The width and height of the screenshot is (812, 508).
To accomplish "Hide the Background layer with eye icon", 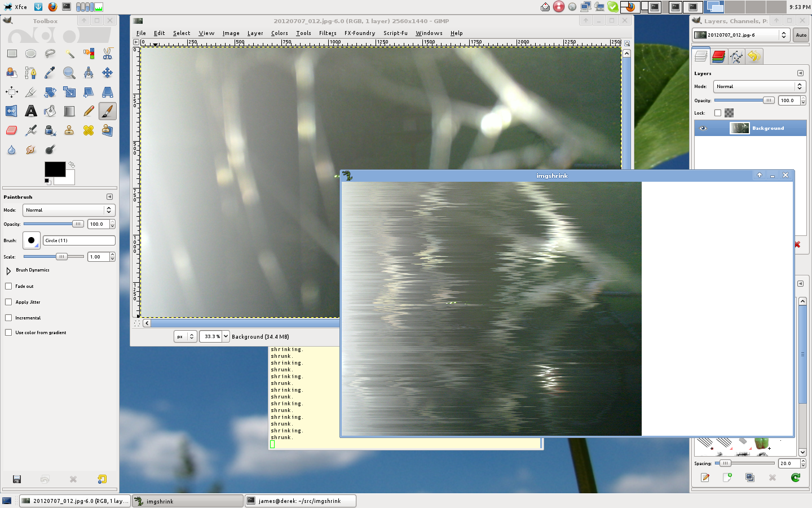I will 703,128.
